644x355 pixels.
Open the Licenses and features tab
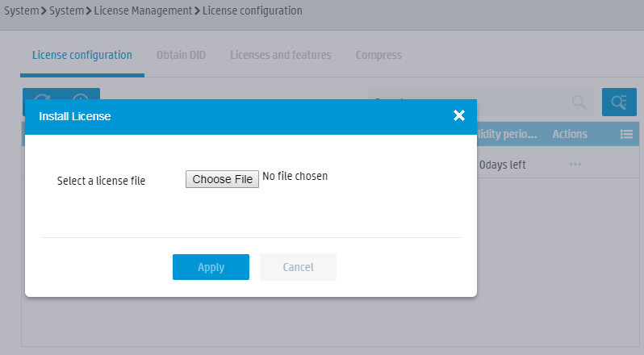(x=281, y=55)
